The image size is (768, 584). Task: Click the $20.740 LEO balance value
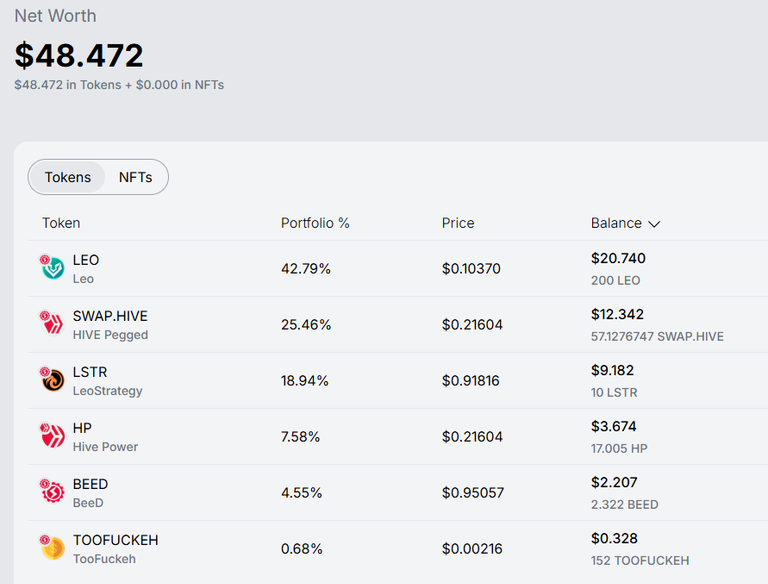(x=618, y=258)
